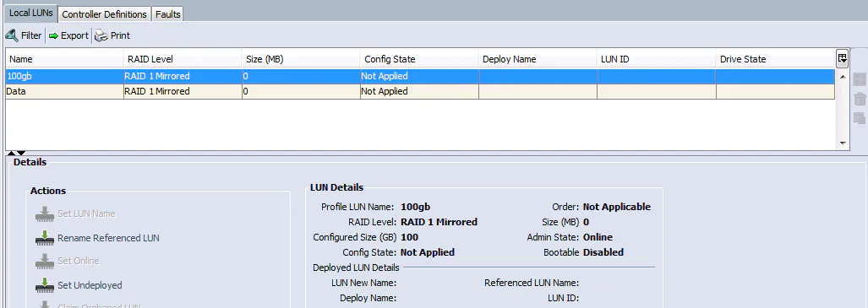Sort by Drive State column header
The image size is (868, 308).
point(775,59)
